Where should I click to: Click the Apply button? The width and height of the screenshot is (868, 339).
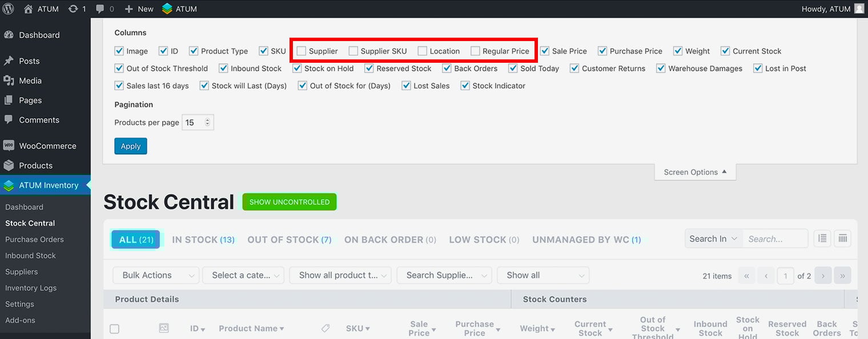point(130,146)
